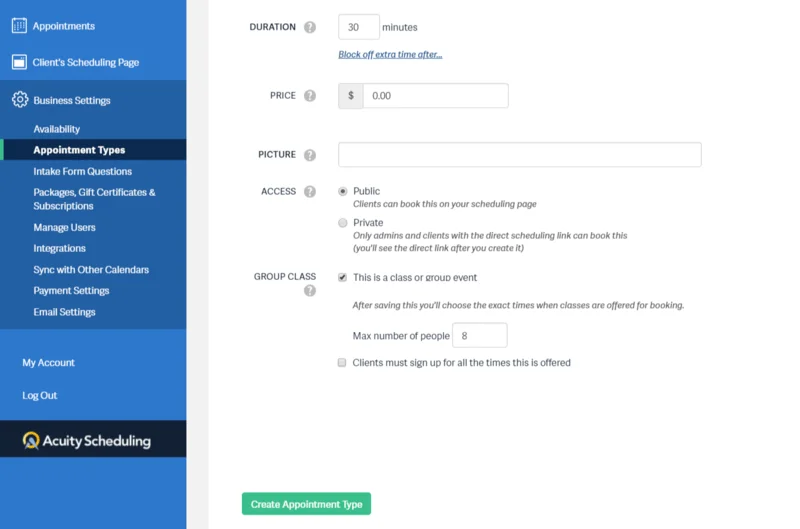Viewport: 800px width, 529px height.
Task: Click the Group Class help icon
Action: coord(310,291)
